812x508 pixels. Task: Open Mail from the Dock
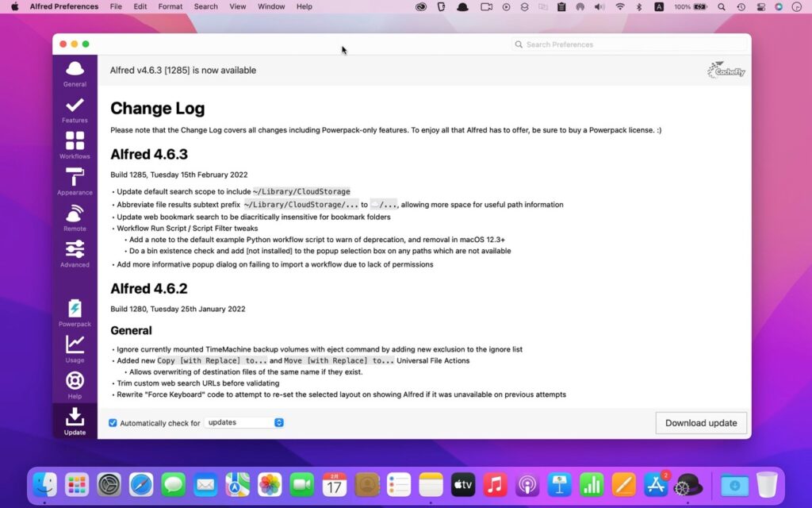tap(205, 485)
